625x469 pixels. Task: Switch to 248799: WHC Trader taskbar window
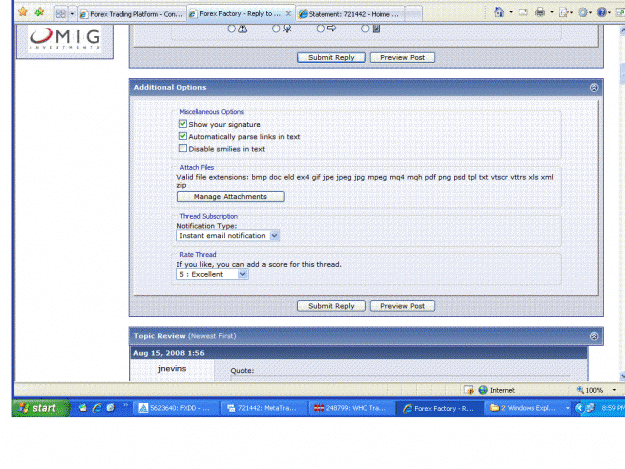click(352, 408)
